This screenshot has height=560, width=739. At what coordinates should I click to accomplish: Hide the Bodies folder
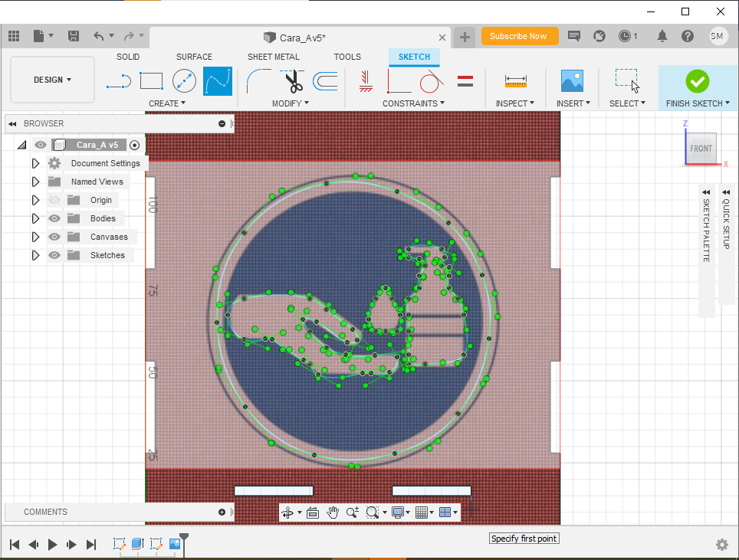pos(54,218)
